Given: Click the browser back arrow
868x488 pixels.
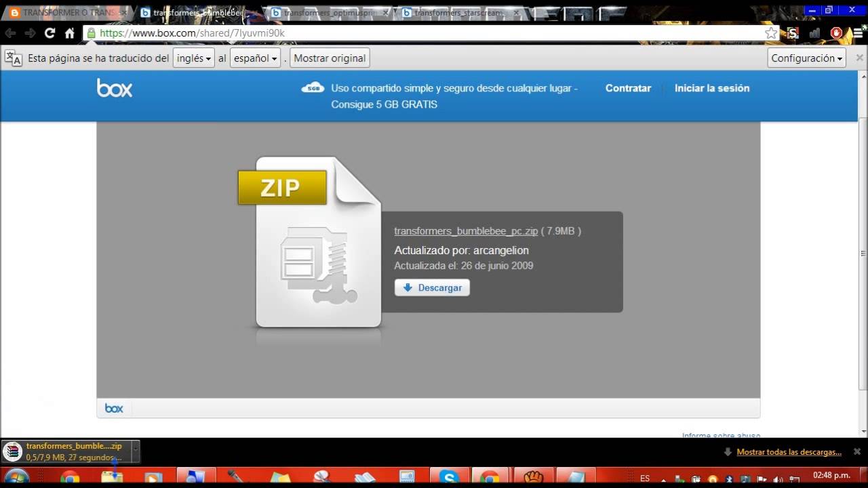Looking at the screenshot, I should [x=10, y=33].
